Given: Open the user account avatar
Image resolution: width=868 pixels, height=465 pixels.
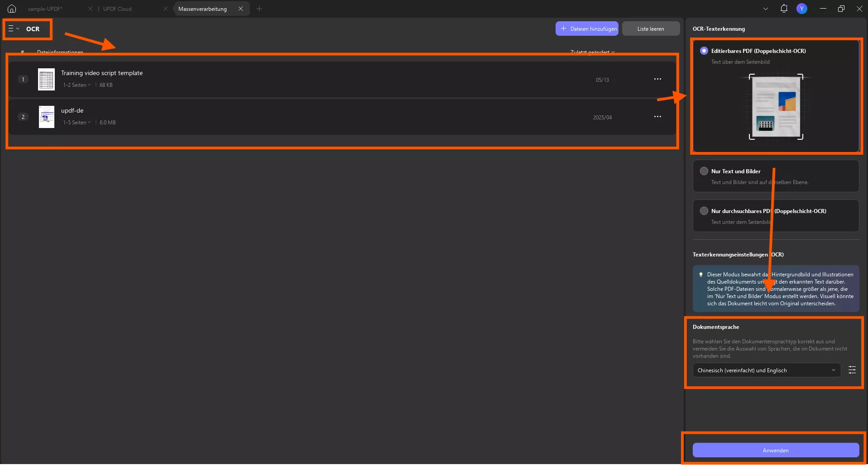Looking at the screenshot, I should pos(802,9).
